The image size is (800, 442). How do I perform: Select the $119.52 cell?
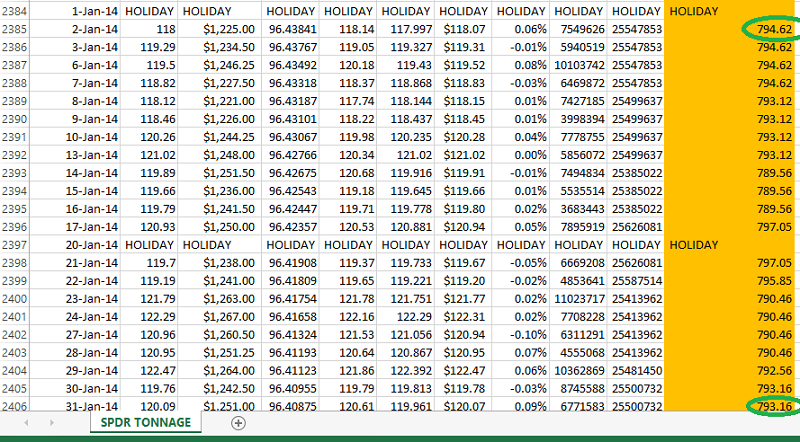click(x=463, y=65)
